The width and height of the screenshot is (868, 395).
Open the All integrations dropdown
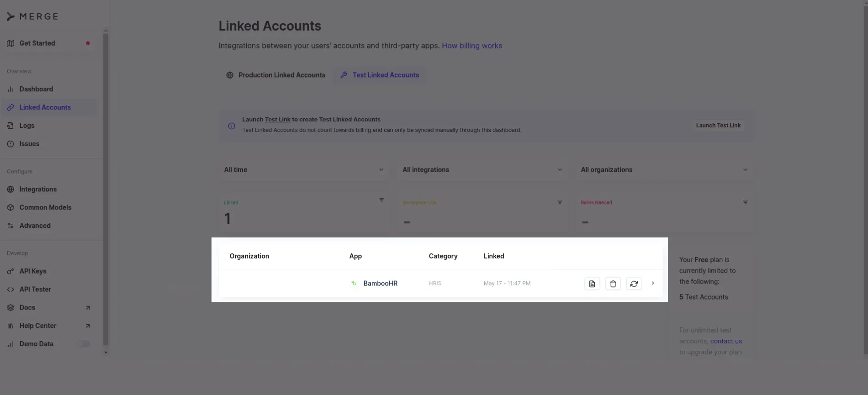[482, 169]
